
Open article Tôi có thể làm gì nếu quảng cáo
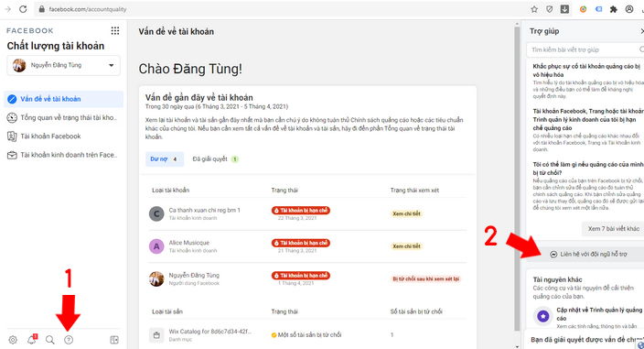[x=587, y=169]
